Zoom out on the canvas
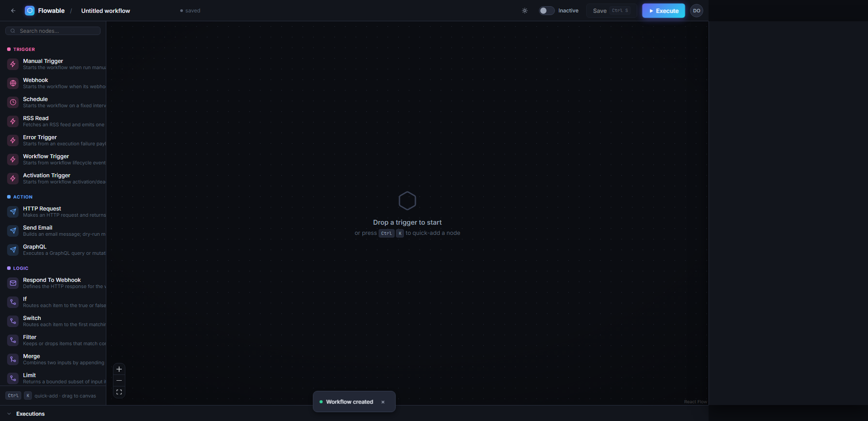This screenshot has height=421, width=868. 119,381
